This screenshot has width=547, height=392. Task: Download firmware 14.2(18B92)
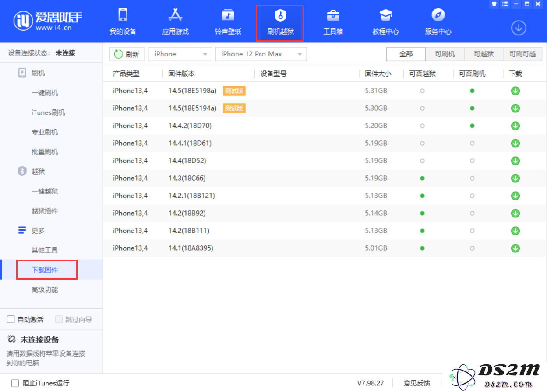click(515, 213)
